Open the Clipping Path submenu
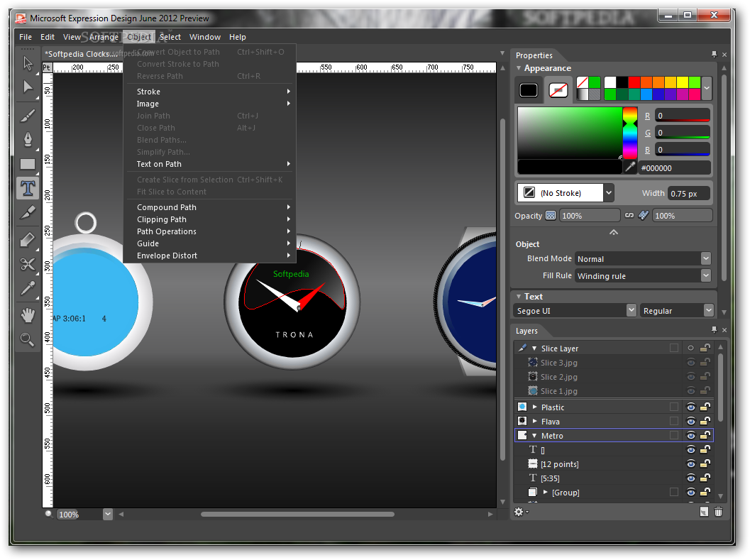Image resolution: width=750 pixels, height=560 pixels. click(209, 219)
